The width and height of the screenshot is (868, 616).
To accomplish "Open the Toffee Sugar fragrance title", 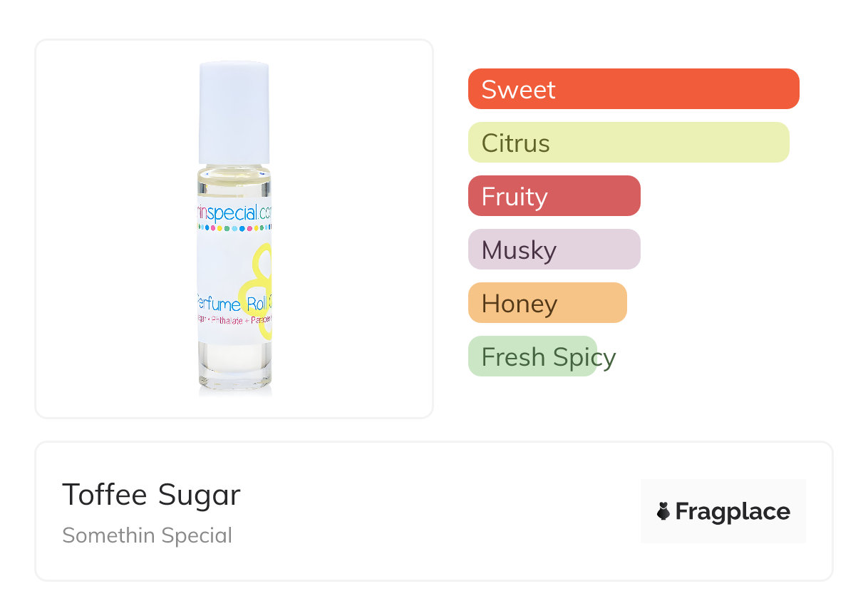I will coord(151,495).
